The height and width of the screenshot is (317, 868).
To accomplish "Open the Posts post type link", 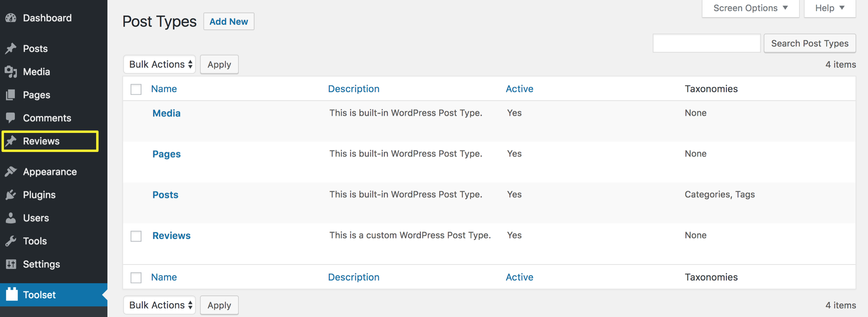I will tap(165, 195).
